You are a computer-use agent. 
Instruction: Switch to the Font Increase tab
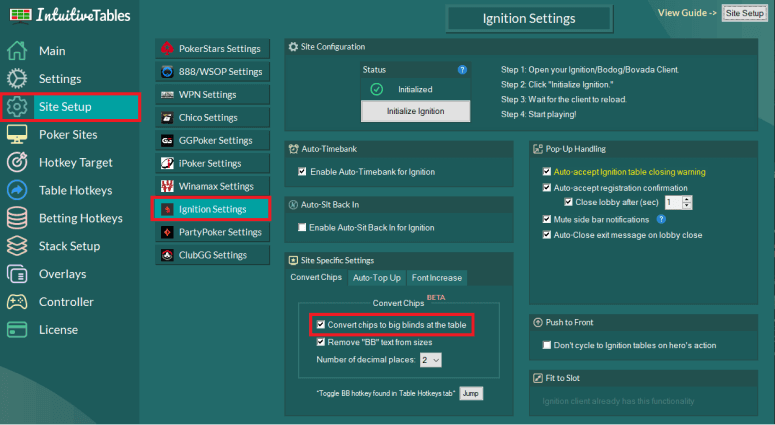[x=437, y=278]
